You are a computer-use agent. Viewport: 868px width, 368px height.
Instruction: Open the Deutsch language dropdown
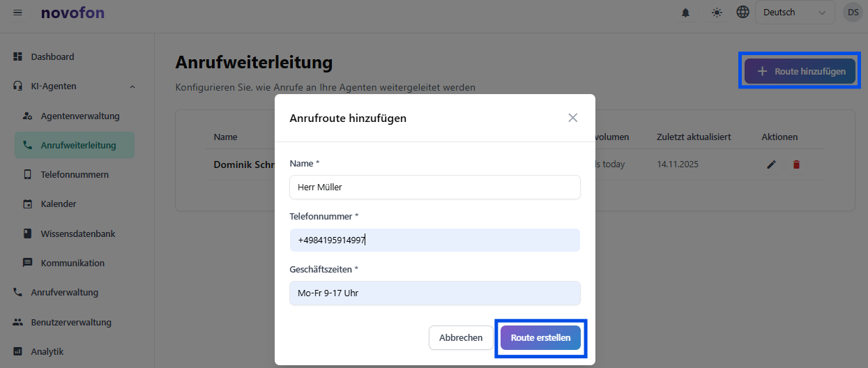click(795, 13)
